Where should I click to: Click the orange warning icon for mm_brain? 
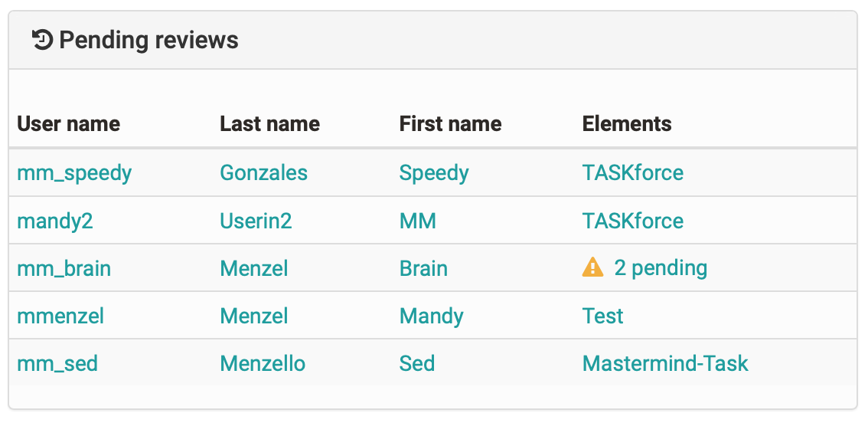click(592, 267)
